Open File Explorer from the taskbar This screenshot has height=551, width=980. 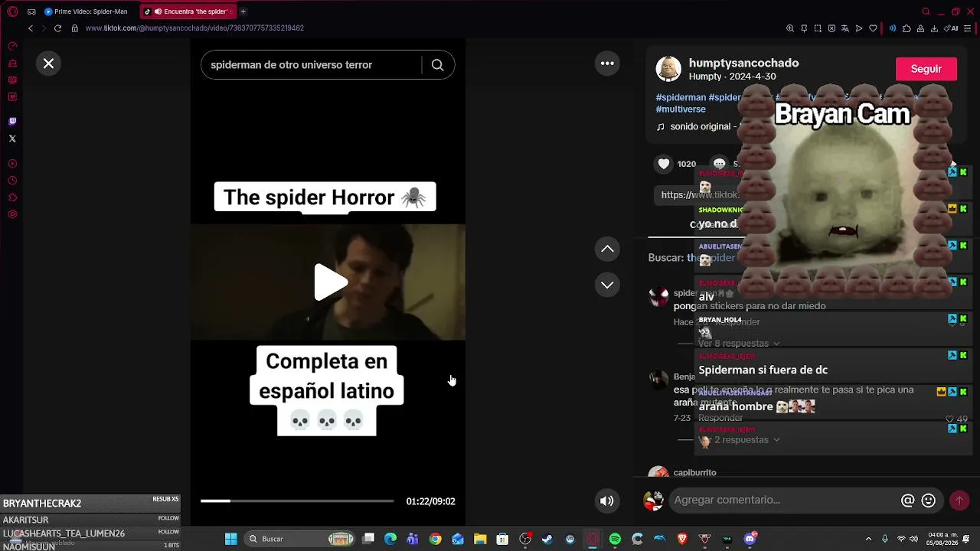(x=480, y=539)
